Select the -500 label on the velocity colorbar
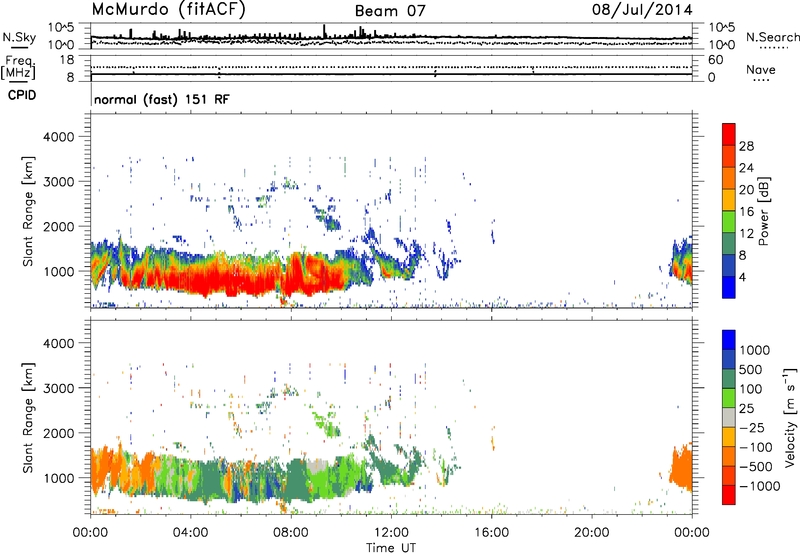This screenshot has height=554, width=800. (x=756, y=466)
